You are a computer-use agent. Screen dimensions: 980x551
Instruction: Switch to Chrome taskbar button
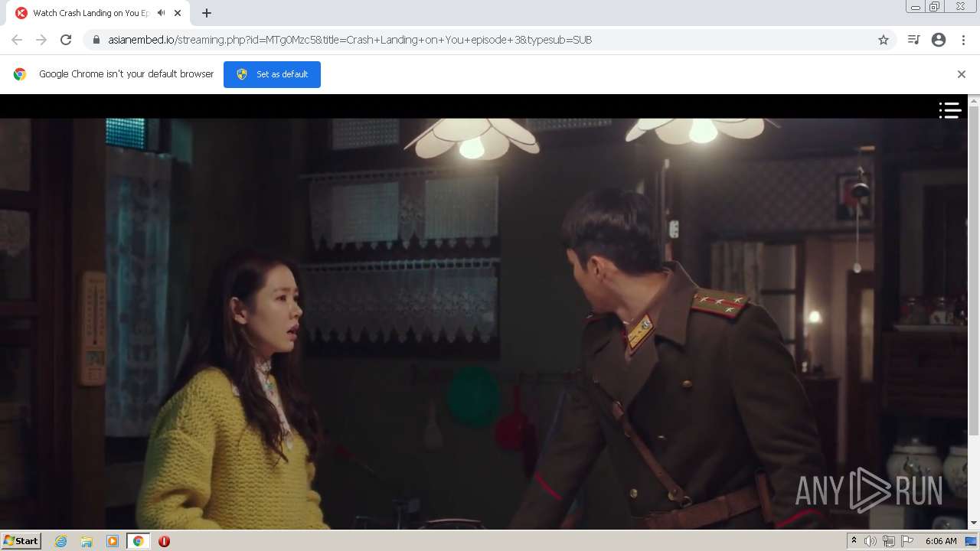[139, 541]
